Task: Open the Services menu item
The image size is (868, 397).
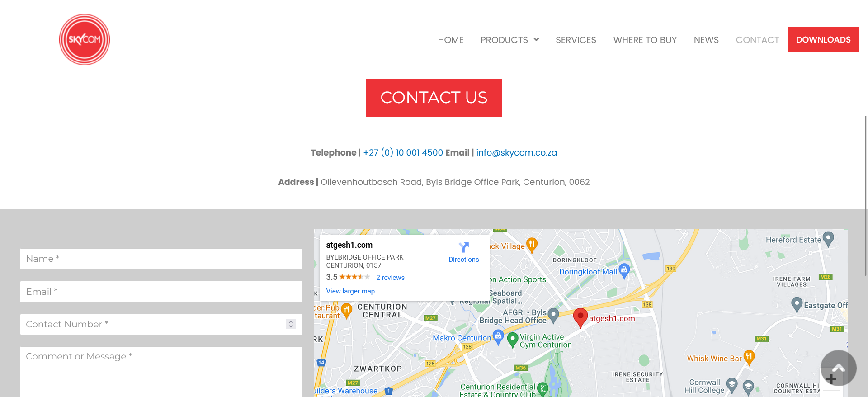Action: (x=576, y=40)
